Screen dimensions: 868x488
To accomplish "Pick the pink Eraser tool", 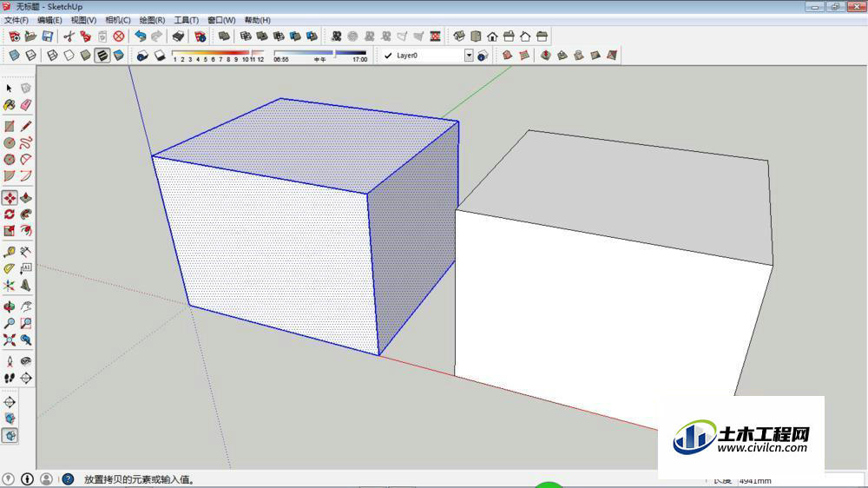I will click(26, 105).
